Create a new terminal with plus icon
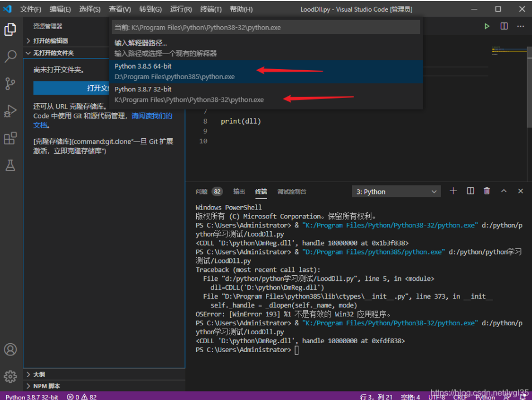 pyautogui.click(x=453, y=191)
